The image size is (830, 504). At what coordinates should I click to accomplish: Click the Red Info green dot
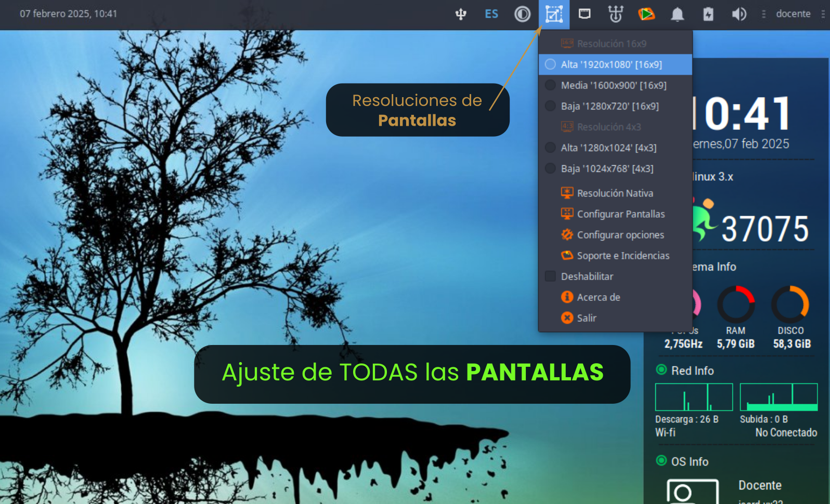[662, 369]
